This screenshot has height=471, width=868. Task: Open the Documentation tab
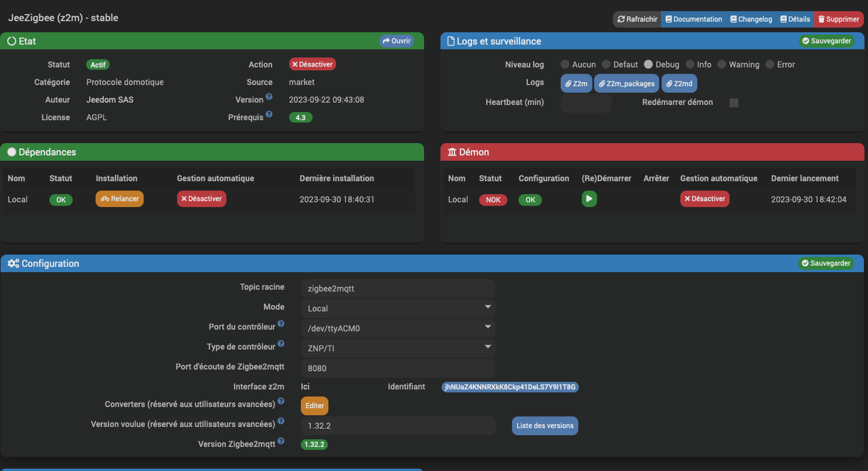693,19
